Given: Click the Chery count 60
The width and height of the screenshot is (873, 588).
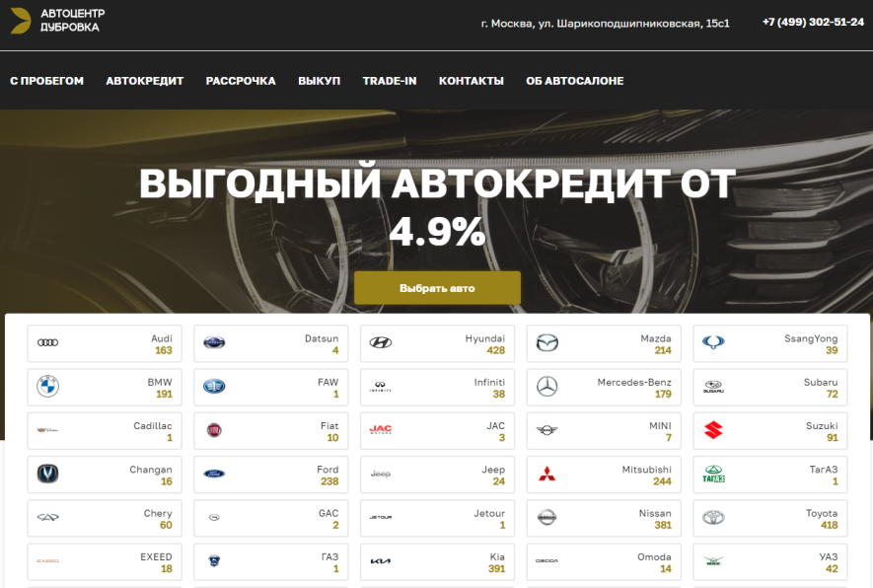Looking at the screenshot, I should (x=166, y=525).
